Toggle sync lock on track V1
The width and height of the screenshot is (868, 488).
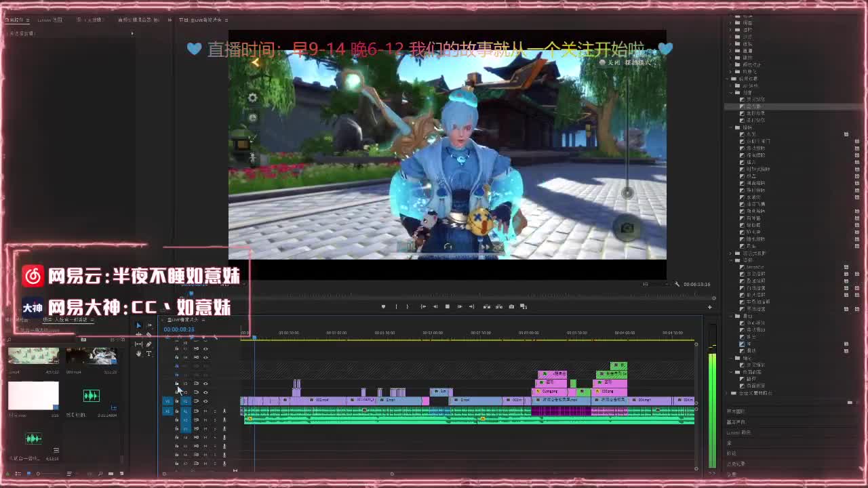(197, 401)
